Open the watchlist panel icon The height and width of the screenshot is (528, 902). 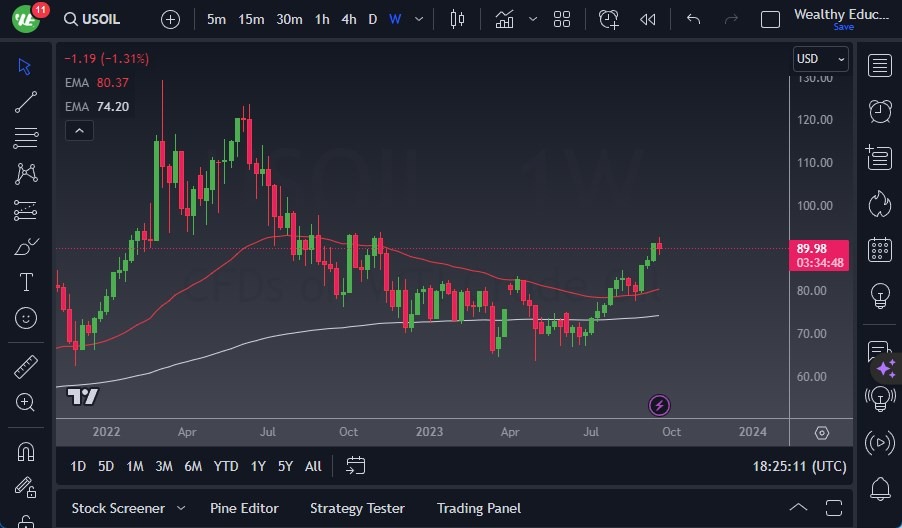(x=880, y=66)
